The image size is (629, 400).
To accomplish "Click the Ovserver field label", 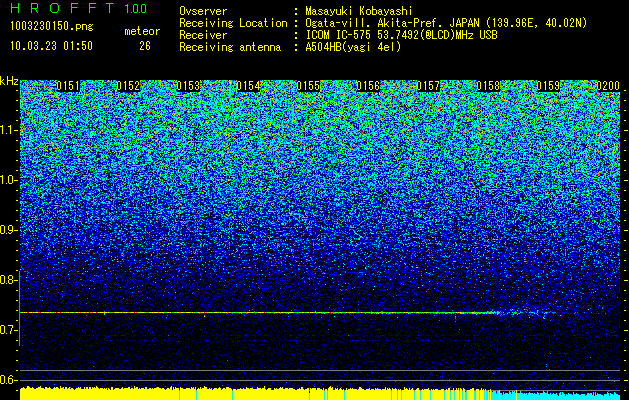I will click(203, 11).
